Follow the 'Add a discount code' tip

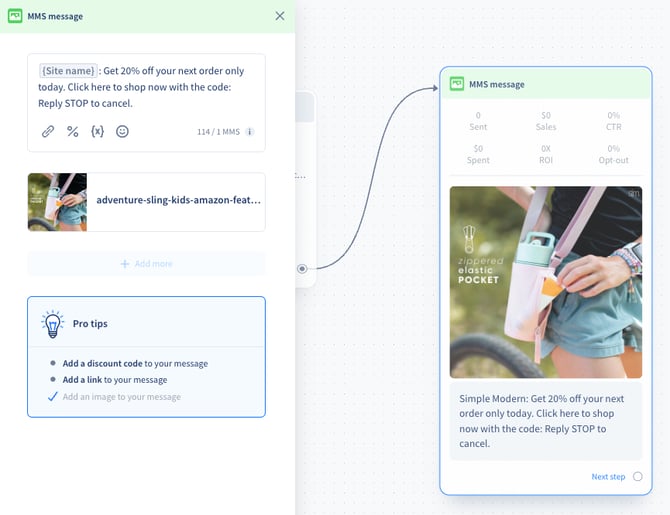tap(135, 363)
